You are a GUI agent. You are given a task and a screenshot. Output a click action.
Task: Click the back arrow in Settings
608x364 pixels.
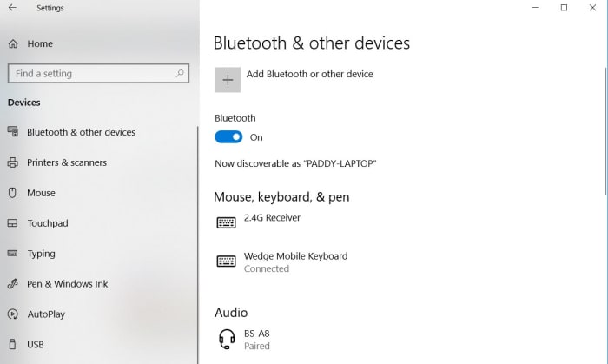click(12, 9)
